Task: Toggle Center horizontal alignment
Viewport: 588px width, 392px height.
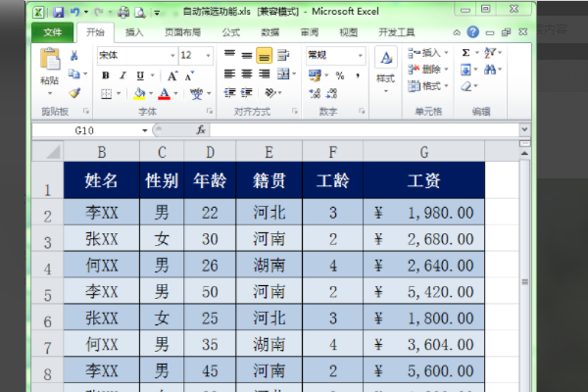Action: [247, 73]
